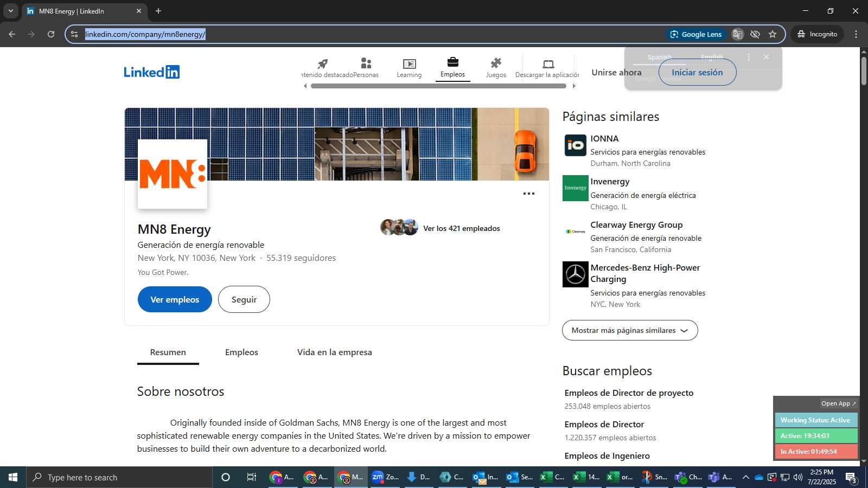Viewport: 868px width, 488px height.
Task: Click Iniciar sesión button
Action: click(697, 72)
